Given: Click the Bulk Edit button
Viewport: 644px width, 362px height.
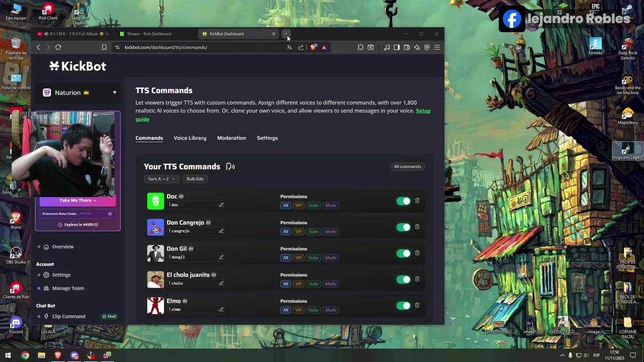Looking at the screenshot, I should coord(195,179).
